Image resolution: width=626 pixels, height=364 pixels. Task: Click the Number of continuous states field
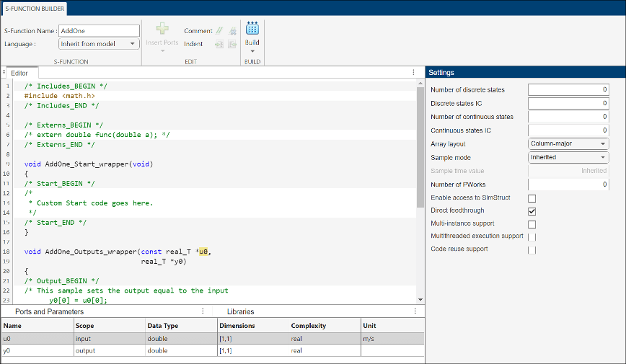pyautogui.click(x=568, y=117)
